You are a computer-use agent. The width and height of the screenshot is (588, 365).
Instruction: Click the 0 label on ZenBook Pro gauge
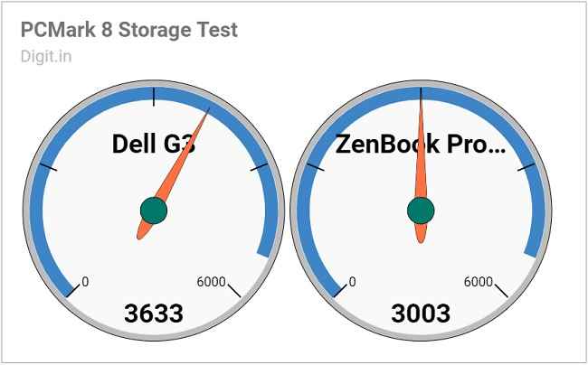click(x=352, y=282)
